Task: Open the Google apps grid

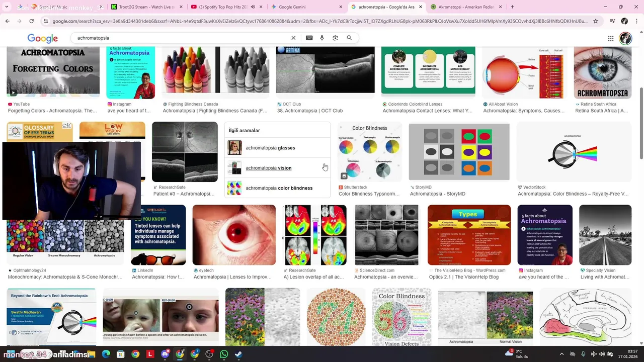Action: point(610,38)
